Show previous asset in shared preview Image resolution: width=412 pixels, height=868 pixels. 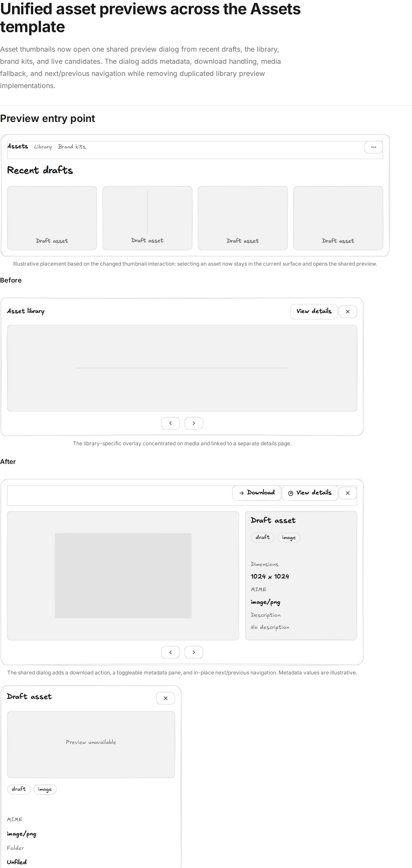pyautogui.click(x=170, y=652)
